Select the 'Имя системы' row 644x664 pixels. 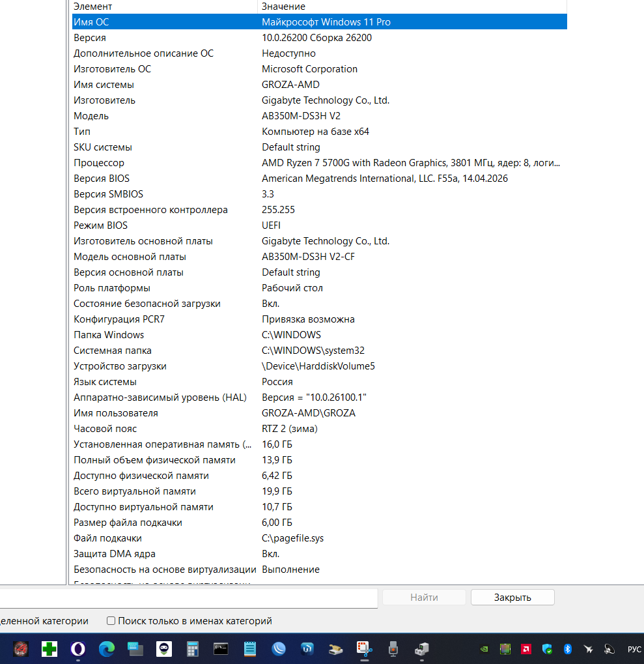click(x=320, y=85)
